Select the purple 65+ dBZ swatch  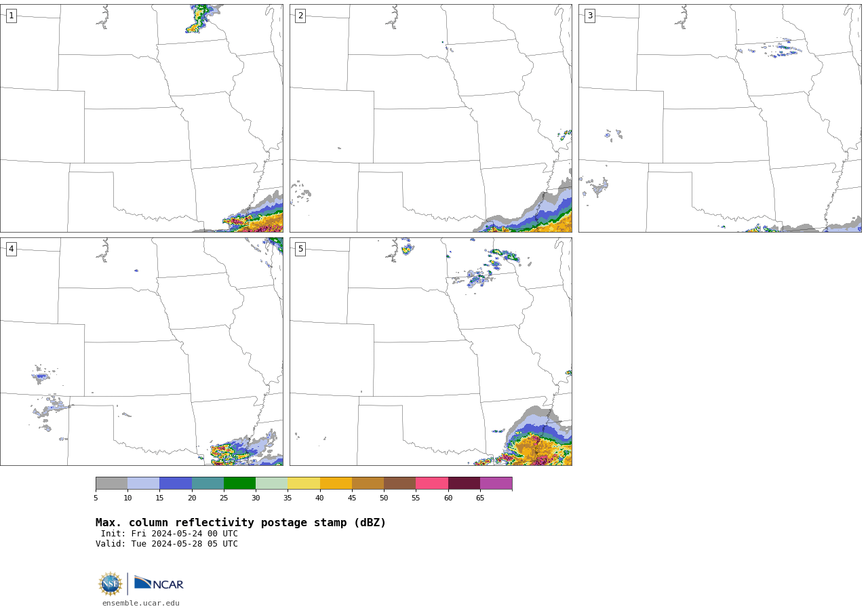pos(496,484)
